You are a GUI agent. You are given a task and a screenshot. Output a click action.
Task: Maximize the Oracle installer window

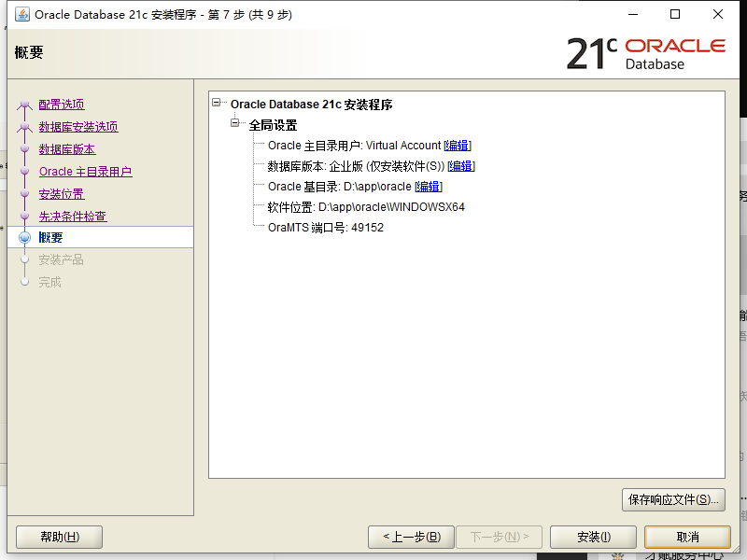(x=675, y=14)
